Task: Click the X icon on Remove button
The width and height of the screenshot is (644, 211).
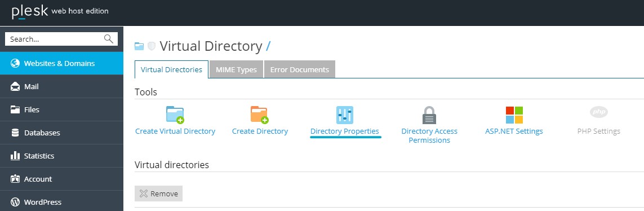Action: point(143,194)
